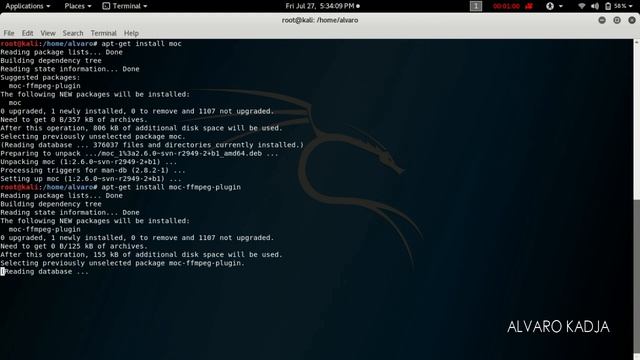Open the Terminal menu in menu bar
Viewport: 640px width, 360px height.
[103, 33]
